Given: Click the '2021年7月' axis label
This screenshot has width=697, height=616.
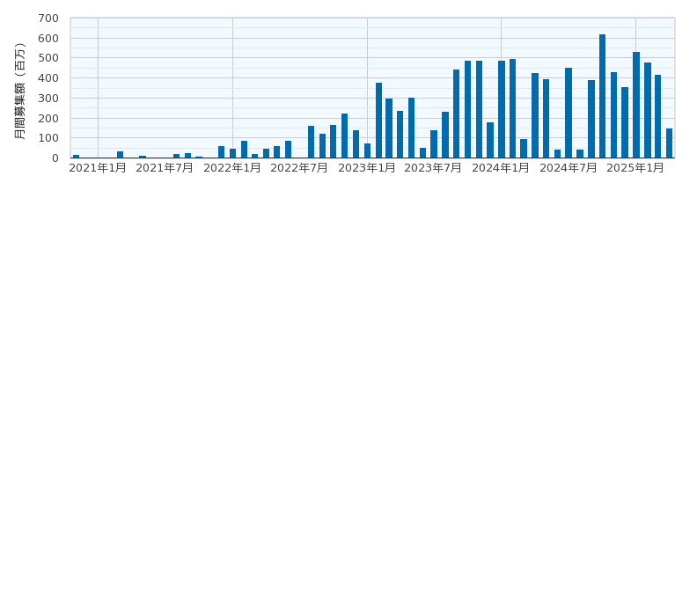Looking at the screenshot, I should [x=165, y=168].
